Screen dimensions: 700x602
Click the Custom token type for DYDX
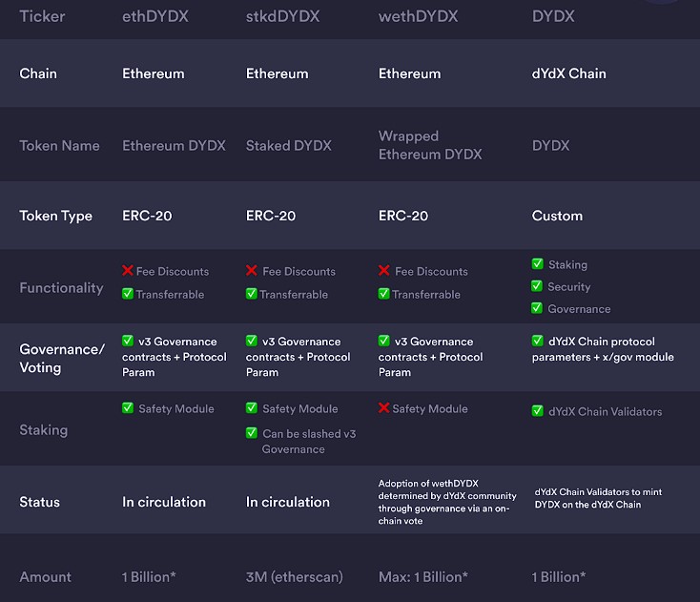click(x=557, y=216)
